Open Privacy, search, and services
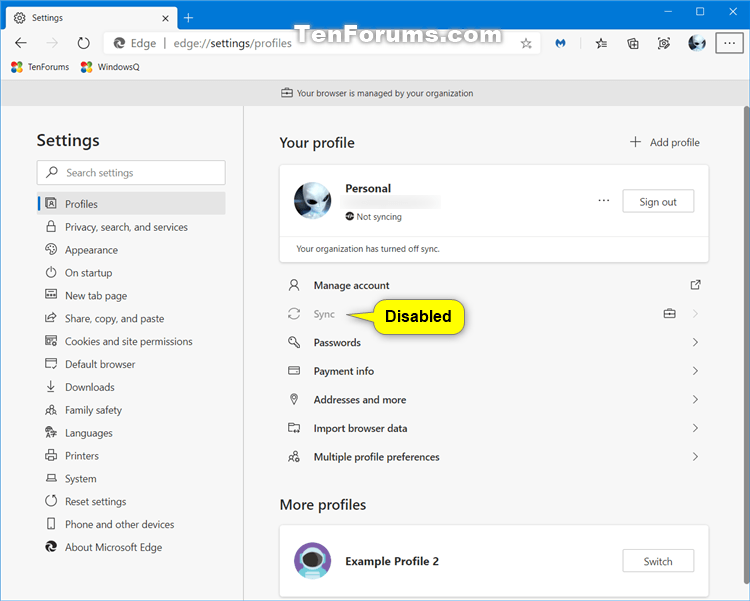Image resolution: width=750 pixels, height=601 pixels. pos(126,227)
